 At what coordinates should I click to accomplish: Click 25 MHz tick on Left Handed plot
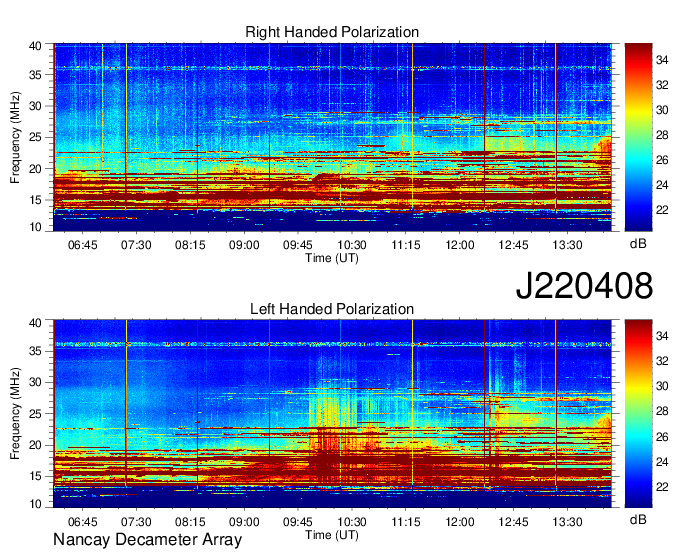coord(35,414)
